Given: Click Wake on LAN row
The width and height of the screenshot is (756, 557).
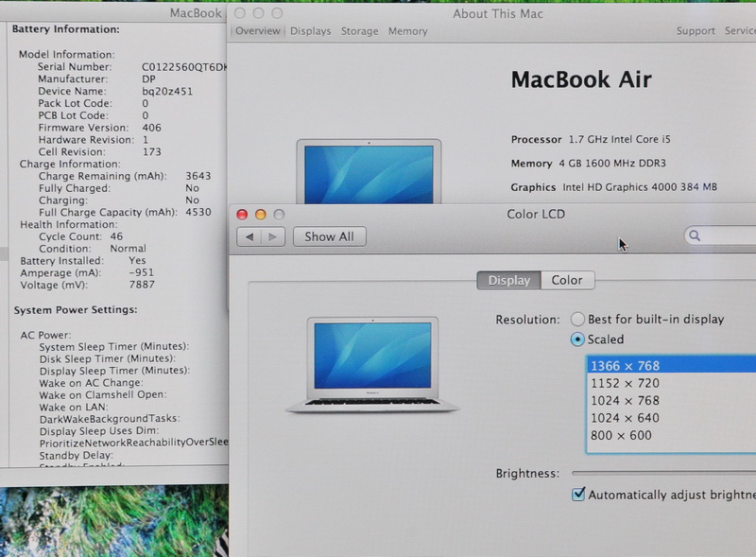Looking at the screenshot, I should [74, 407].
